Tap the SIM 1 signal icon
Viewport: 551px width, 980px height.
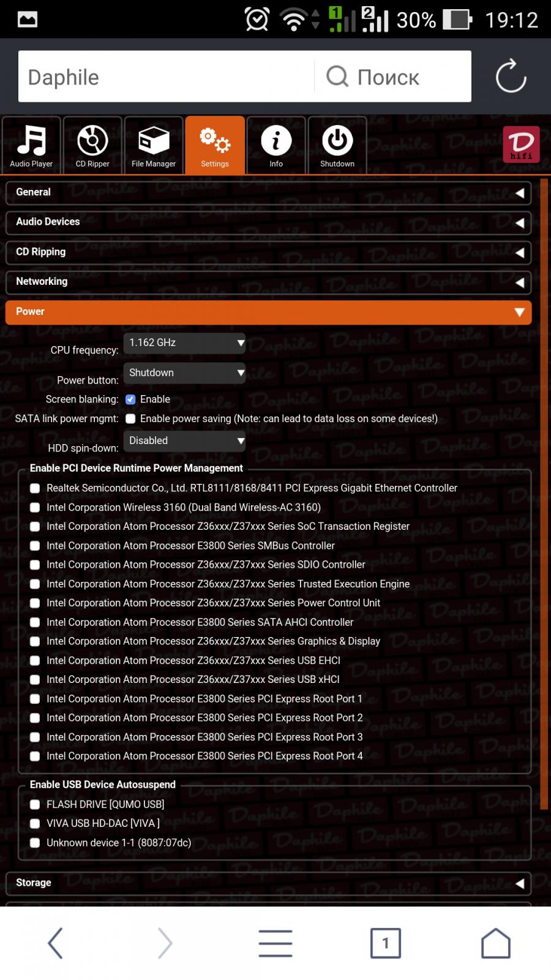click(x=342, y=20)
